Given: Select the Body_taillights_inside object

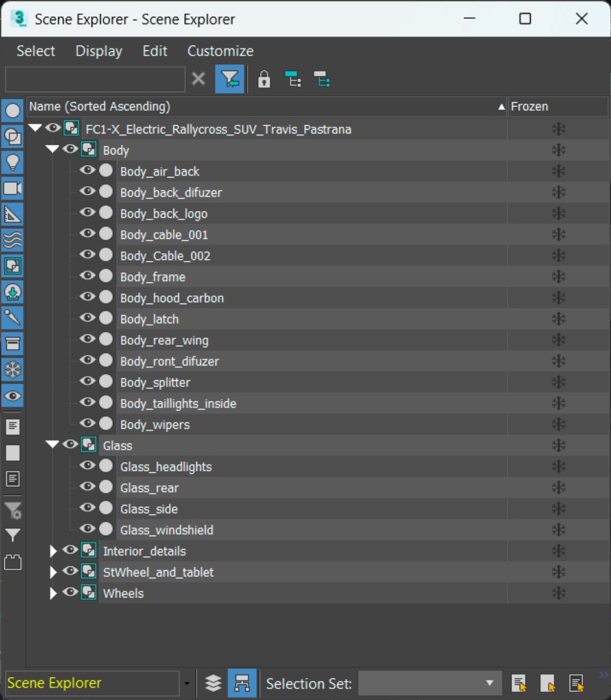Looking at the screenshot, I should coord(178,404).
